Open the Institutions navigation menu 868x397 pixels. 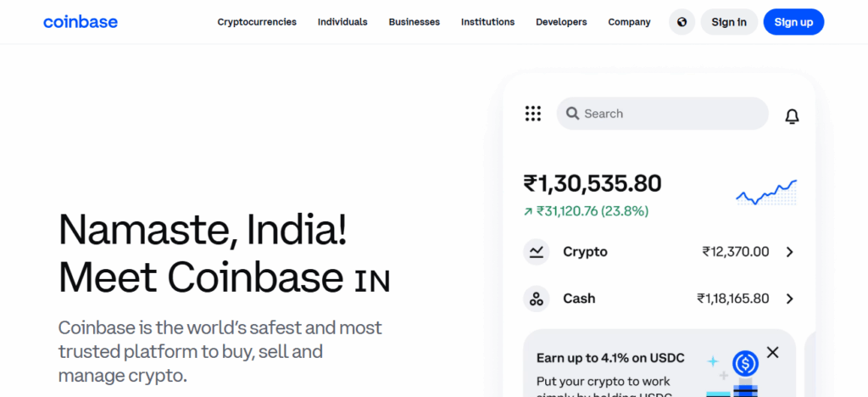coord(487,22)
